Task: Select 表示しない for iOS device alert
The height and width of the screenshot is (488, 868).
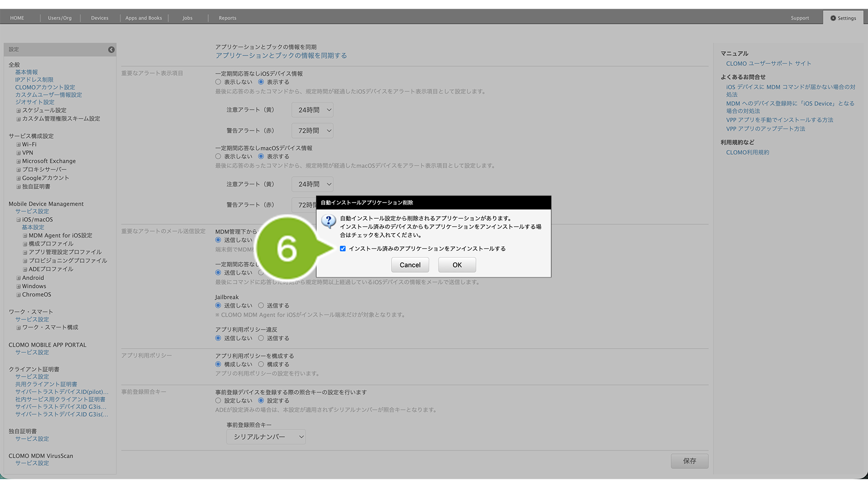Action: [x=218, y=82]
